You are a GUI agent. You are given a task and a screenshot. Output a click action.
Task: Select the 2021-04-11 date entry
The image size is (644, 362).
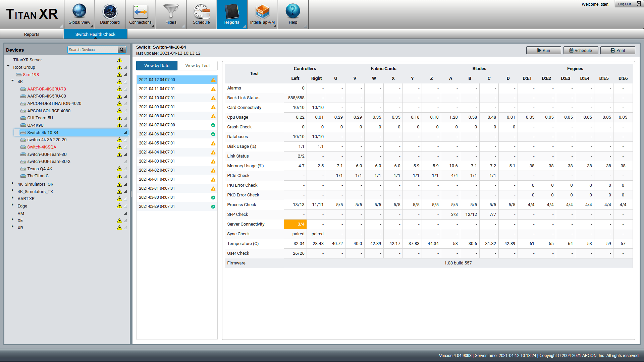176,89
